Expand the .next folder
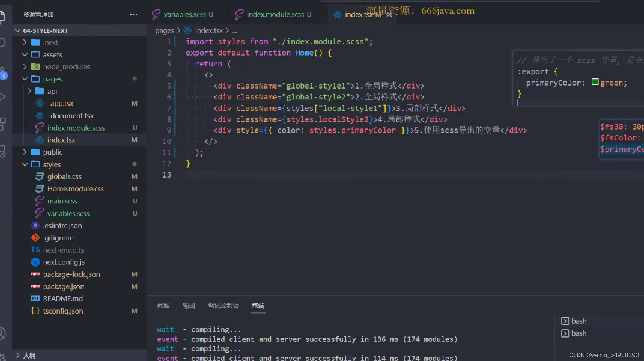This screenshot has height=361, width=644. 25,42
